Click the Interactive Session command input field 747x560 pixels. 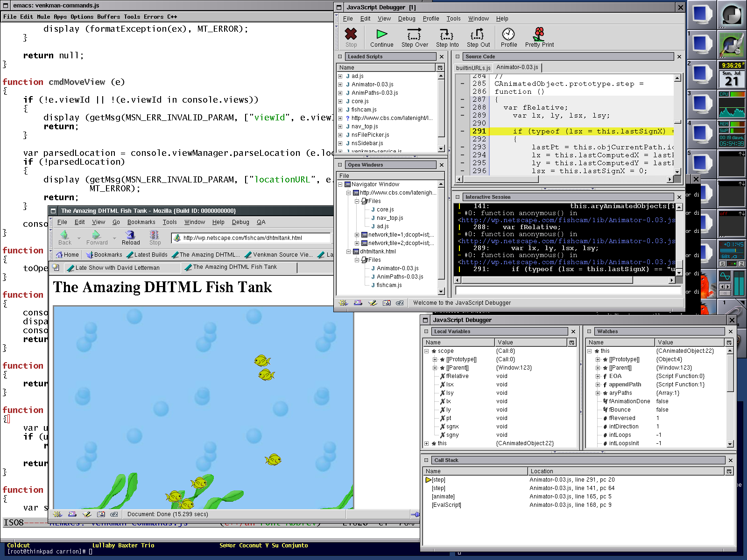[568, 290]
